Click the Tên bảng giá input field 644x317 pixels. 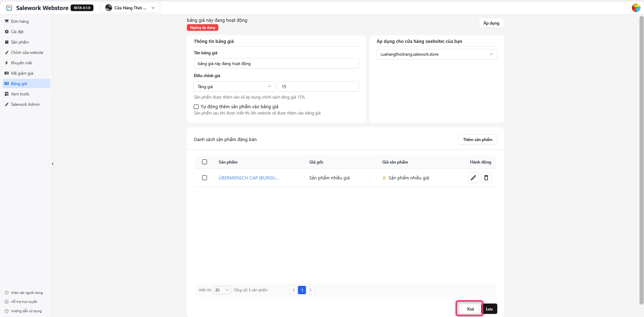276,64
